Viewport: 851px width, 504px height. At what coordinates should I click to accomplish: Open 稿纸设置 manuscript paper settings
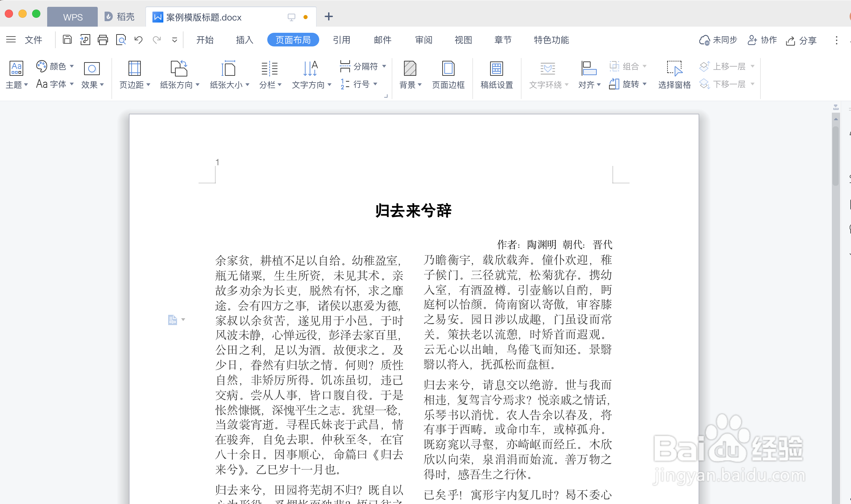(497, 74)
